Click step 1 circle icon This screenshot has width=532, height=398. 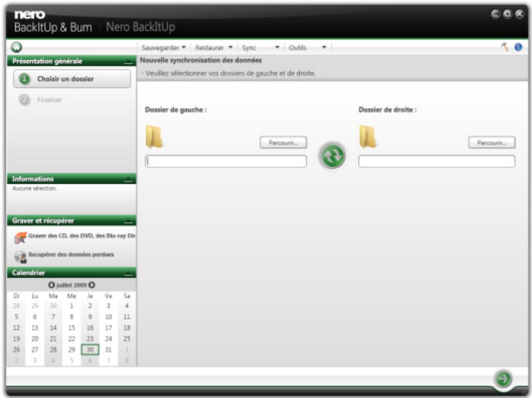coord(25,79)
